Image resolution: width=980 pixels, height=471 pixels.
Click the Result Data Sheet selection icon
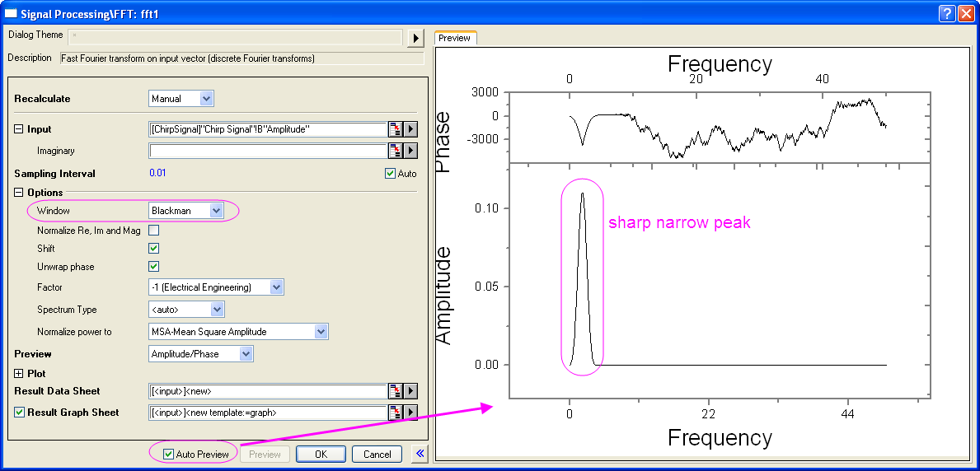(396, 391)
